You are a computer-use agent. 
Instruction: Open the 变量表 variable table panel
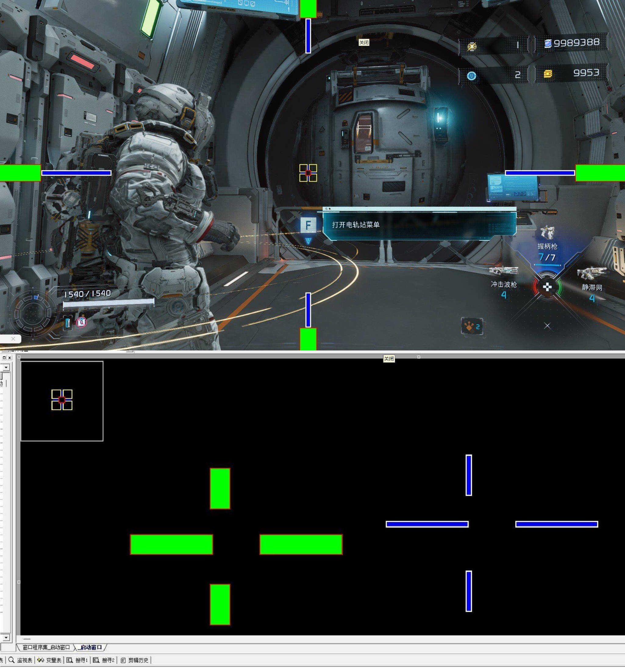click(x=49, y=660)
